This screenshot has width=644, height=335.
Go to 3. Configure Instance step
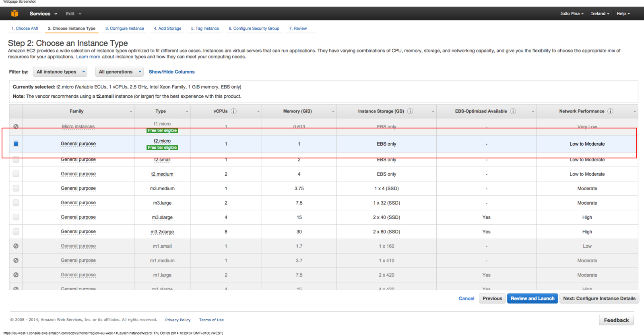point(124,29)
